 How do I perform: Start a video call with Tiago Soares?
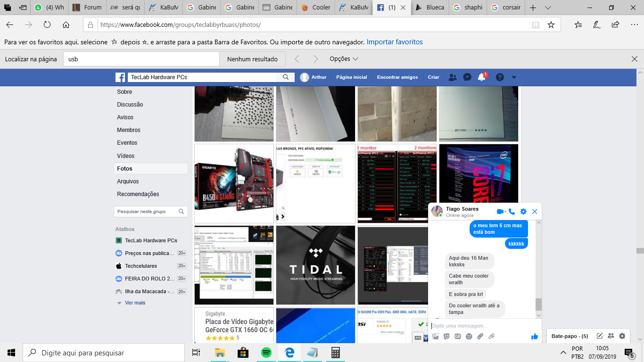coord(501,212)
